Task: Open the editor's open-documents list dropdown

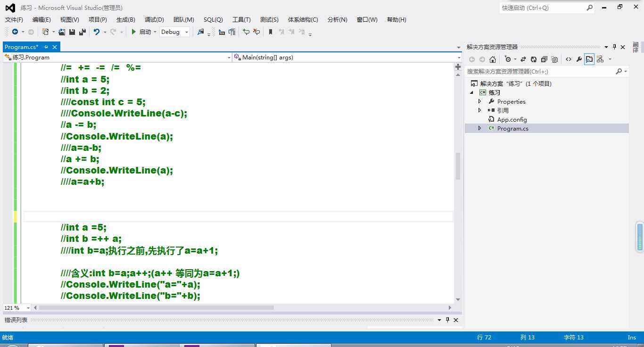Action: (458, 47)
